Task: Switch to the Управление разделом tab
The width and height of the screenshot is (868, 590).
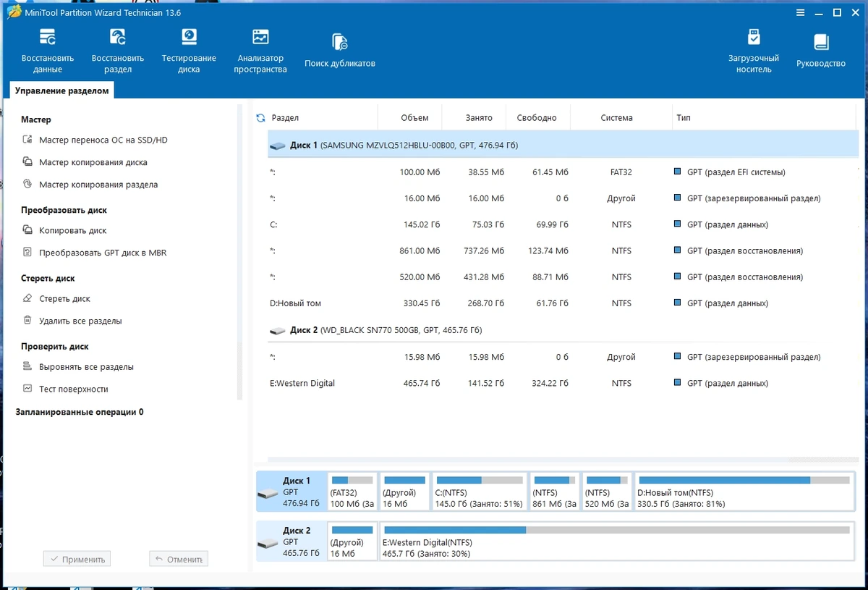Action: click(x=62, y=90)
